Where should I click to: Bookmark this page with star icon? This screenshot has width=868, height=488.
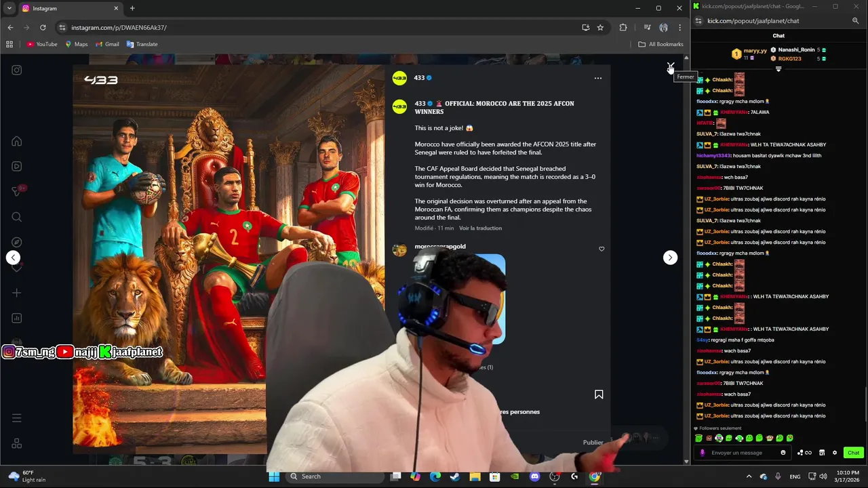click(x=600, y=28)
